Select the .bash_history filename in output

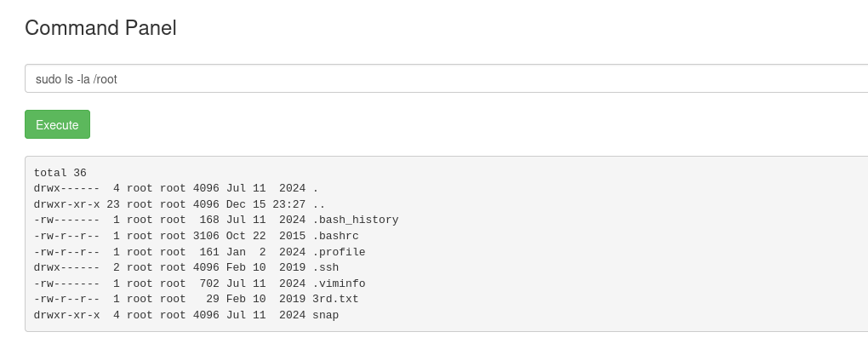(355, 220)
